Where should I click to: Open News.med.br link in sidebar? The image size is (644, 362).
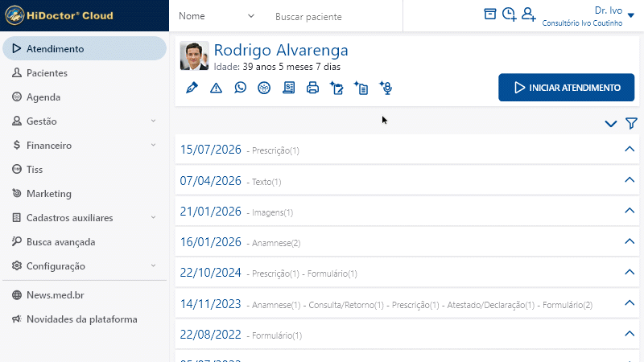pyautogui.click(x=85, y=294)
